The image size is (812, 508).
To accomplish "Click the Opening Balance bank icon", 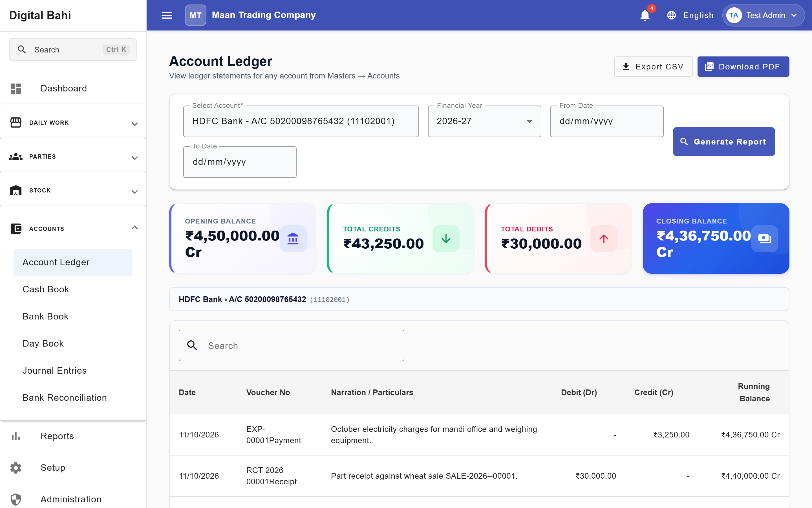I will [x=293, y=238].
